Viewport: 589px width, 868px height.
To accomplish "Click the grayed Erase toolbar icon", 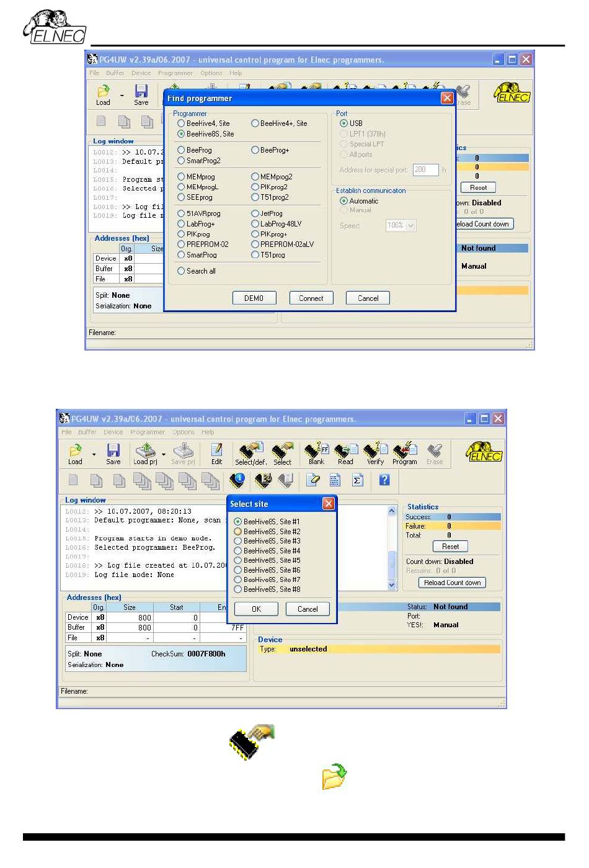I will coord(435,454).
